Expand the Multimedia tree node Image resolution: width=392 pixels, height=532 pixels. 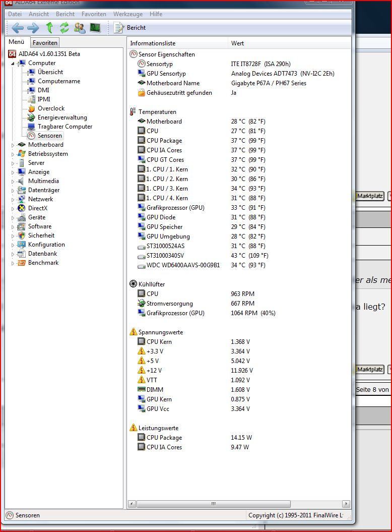13,182
